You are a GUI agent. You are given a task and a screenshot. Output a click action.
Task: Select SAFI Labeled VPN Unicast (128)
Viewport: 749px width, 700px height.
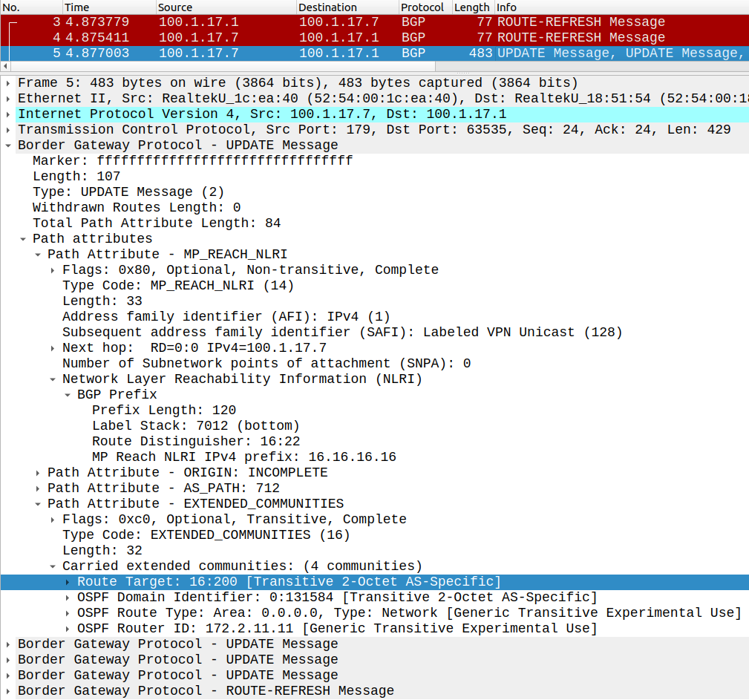[x=342, y=333]
